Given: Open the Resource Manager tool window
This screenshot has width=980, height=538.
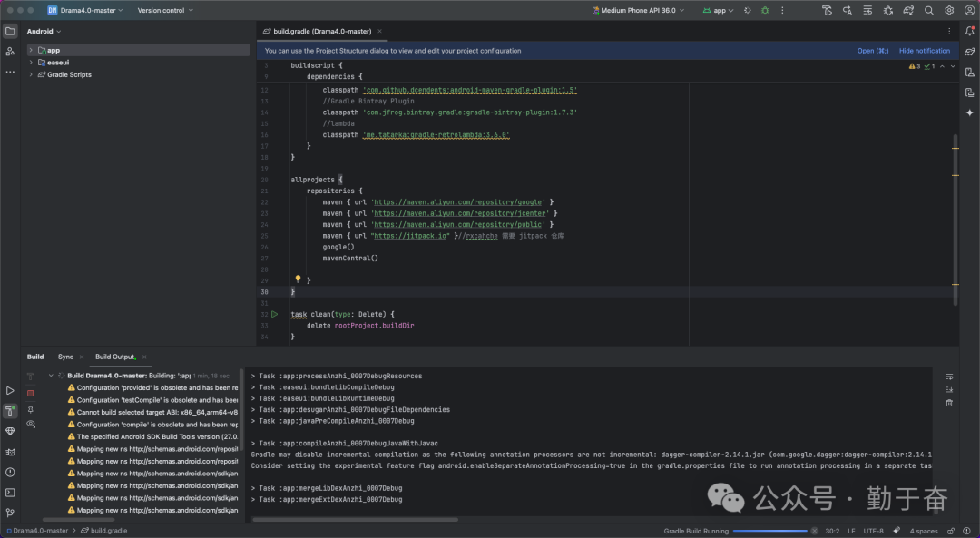Looking at the screenshot, I should pyautogui.click(x=10, y=51).
